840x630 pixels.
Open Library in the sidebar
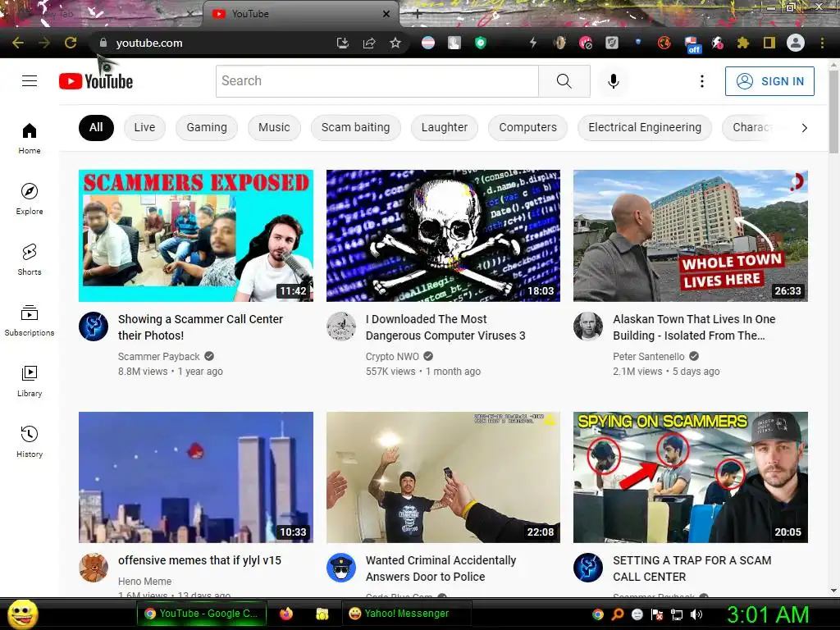pos(30,381)
